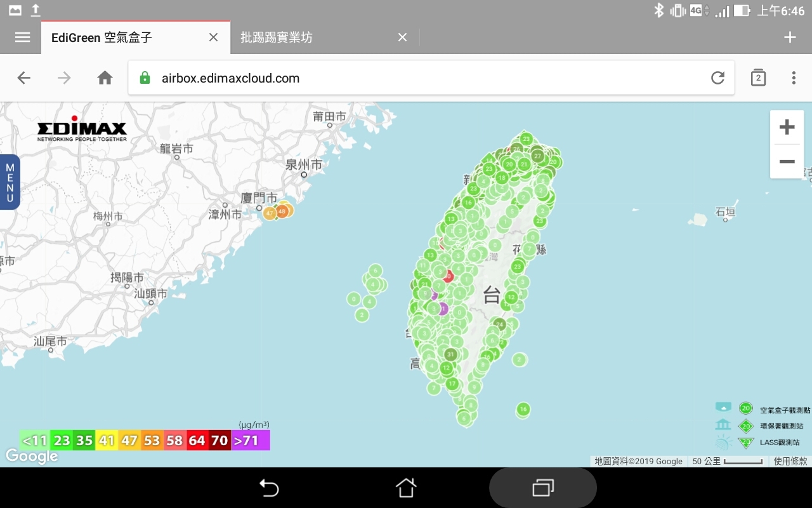
Task: Pick the 53 orange legend swatch
Action: (152, 440)
